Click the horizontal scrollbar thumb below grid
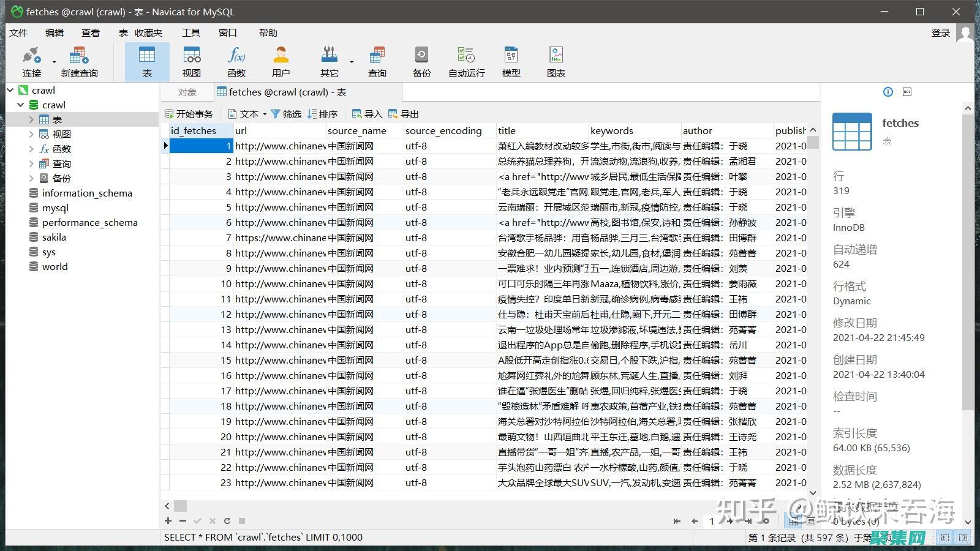This screenshot has height=551, width=980. (x=180, y=506)
